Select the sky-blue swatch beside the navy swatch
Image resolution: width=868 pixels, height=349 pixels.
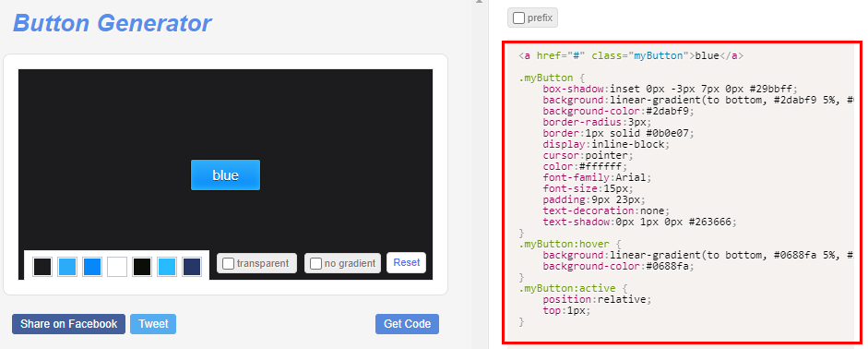(167, 267)
